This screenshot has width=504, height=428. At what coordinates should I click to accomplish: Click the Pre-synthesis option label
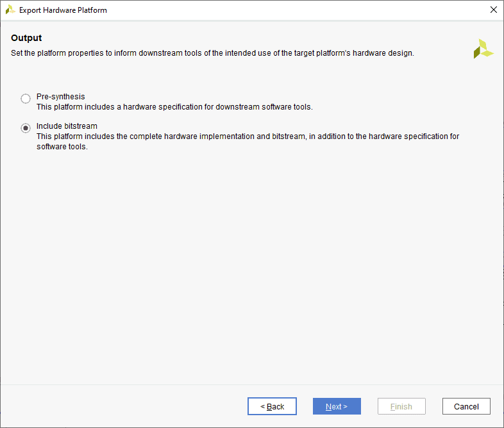pyautogui.click(x=60, y=97)
